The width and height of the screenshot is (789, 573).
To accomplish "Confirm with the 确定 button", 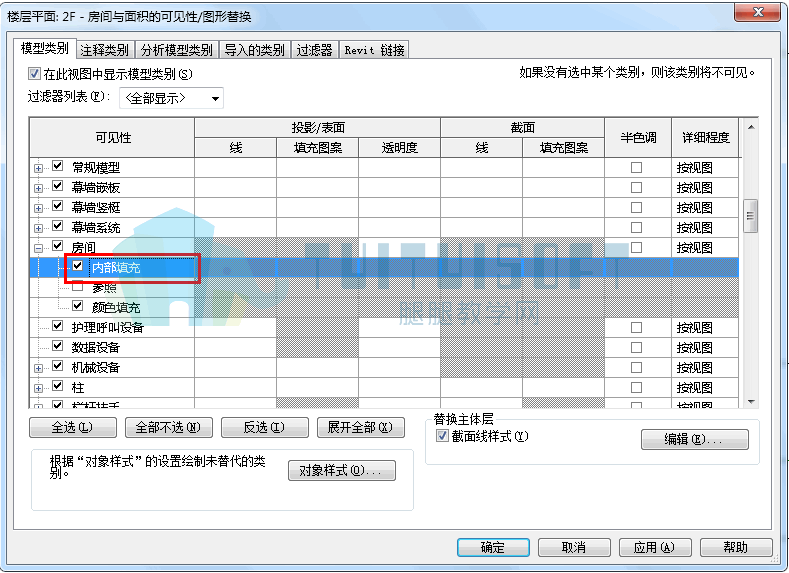I will click(x=493, y=547).
